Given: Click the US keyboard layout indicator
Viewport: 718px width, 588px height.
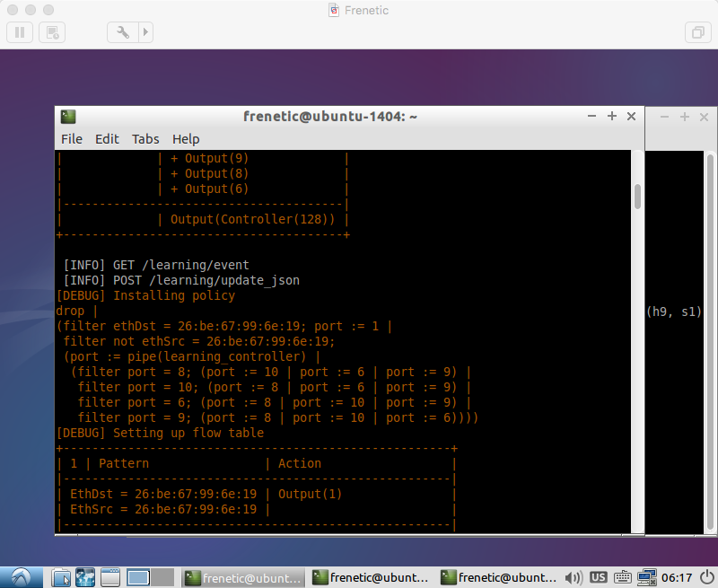Looking at the screenshot, I should pyautogui.click(x=598, y=577).
